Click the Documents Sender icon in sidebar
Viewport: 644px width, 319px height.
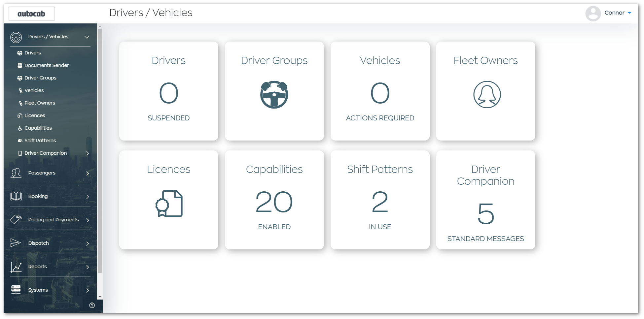tap(20, 65)
